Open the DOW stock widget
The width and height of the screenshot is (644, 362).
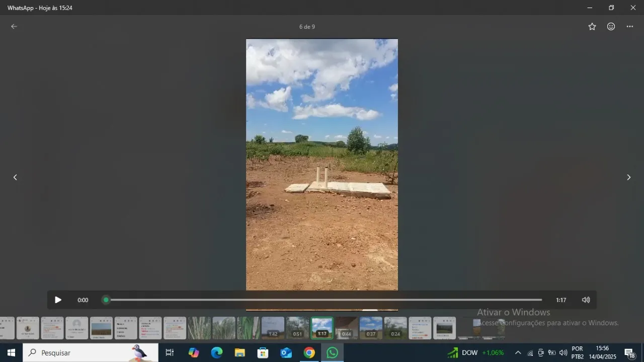pos(475,352)
